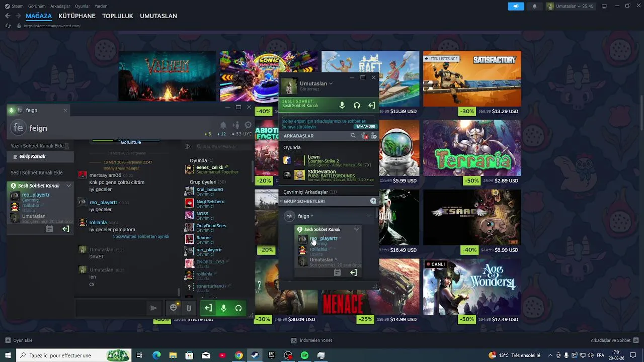Open the Steam notifications bell in the top bar
The image size is (644, 362).
pyautogui.click(x=534, y=6)
